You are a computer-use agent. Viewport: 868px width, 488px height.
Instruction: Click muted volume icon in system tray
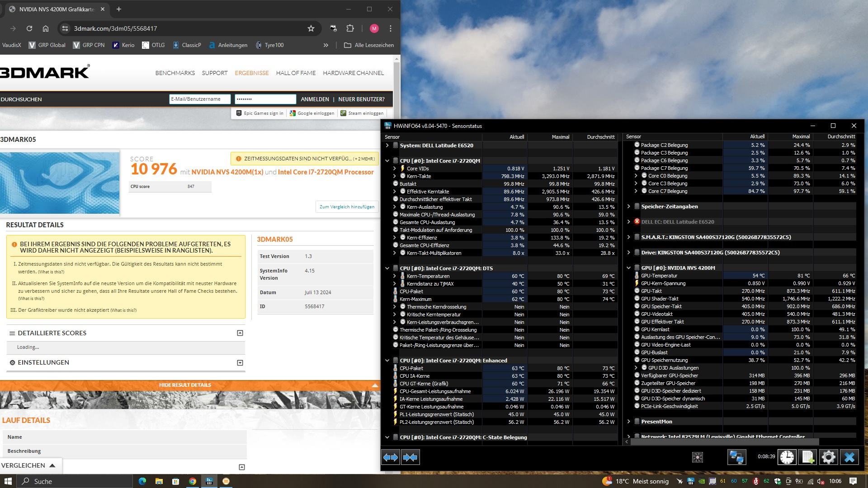(821, 481)
